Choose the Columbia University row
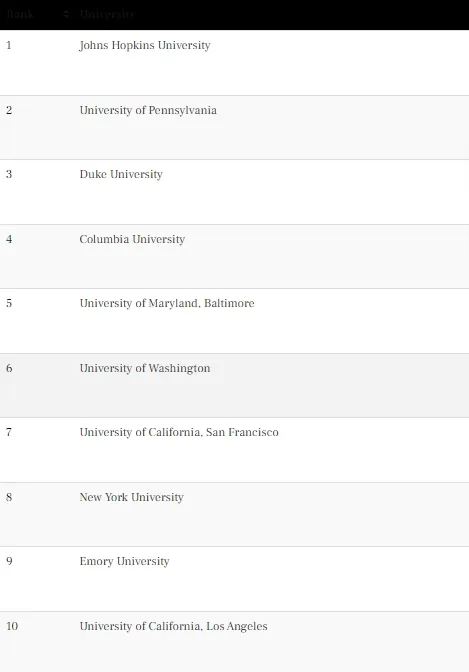 (x=234, y=256)
